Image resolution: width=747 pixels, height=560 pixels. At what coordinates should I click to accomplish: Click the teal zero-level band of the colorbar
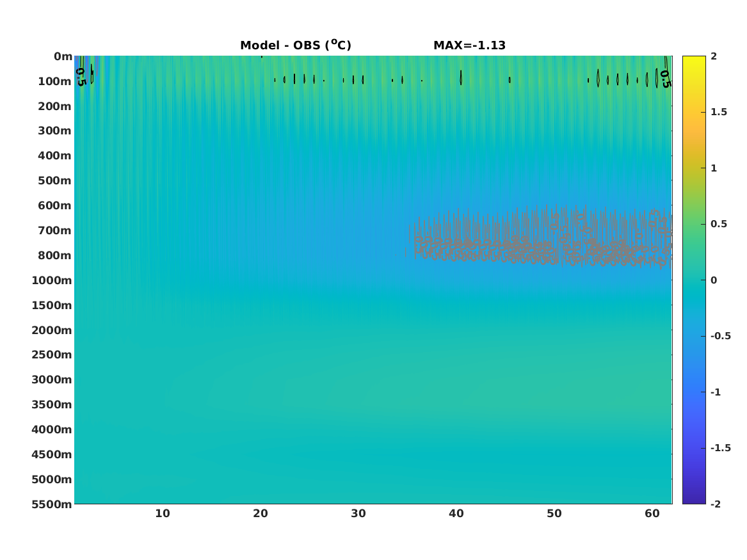[x=694, y=280]
